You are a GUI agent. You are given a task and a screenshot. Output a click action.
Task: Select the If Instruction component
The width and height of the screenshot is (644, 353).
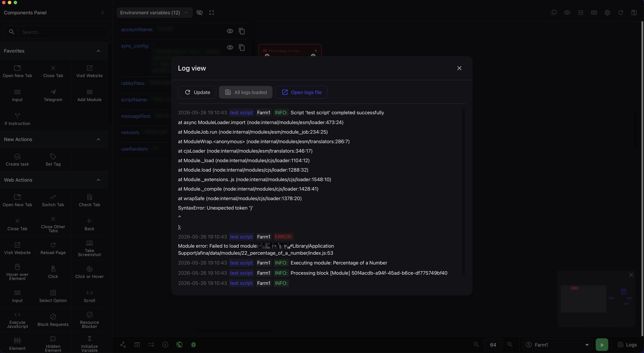[17, 119]
